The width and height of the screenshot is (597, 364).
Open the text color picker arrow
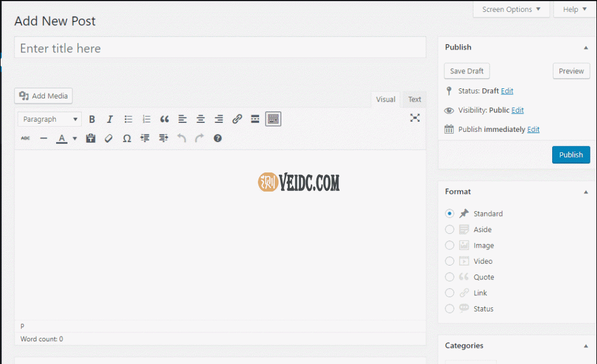point(75,138)
